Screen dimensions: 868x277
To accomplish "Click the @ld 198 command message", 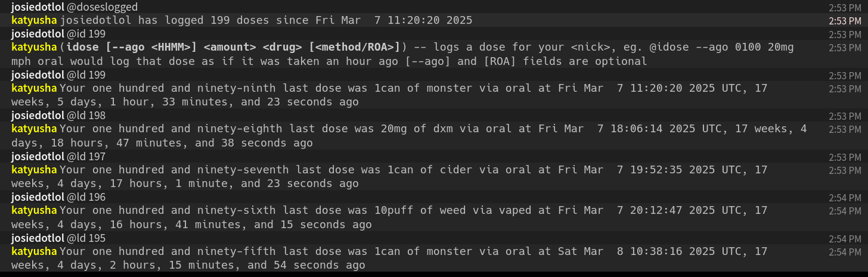I will pyautogui.click(x=86, y=116).
